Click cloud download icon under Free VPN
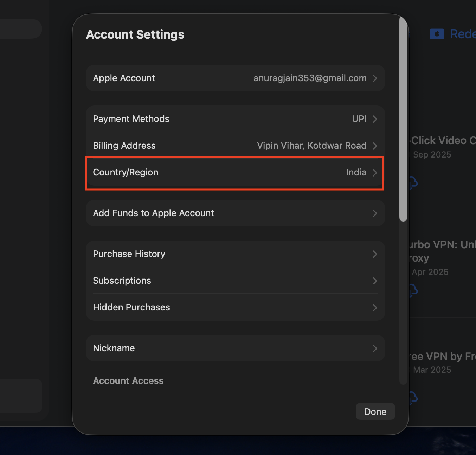 [413, 398]
